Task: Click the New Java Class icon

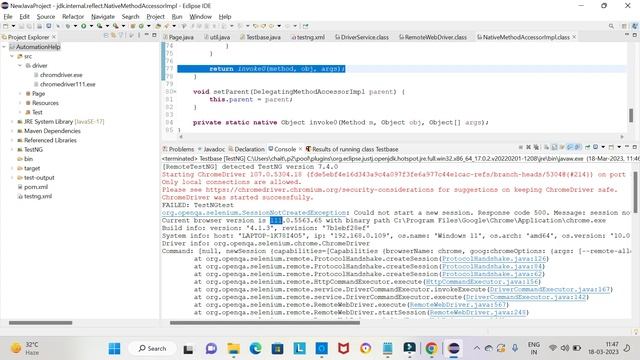Action: [141, 26]
